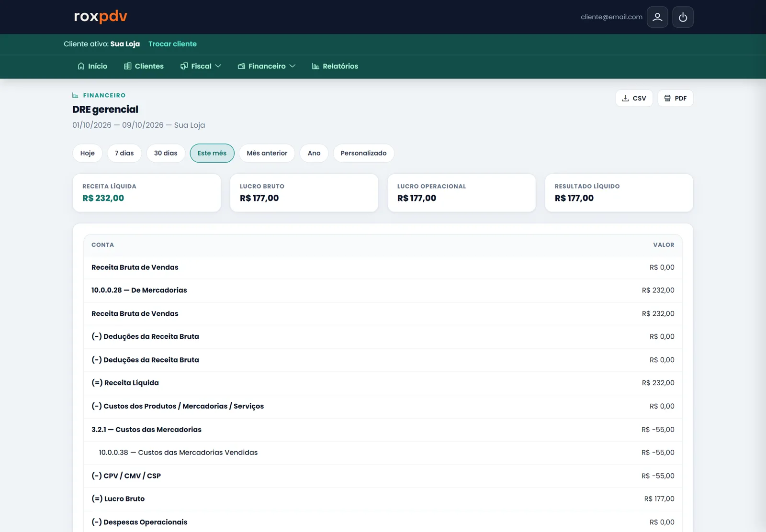The height and width of the screenshot is (532, 766).
Task: Click the Início home icon
Action: click(x=81, y=66)
